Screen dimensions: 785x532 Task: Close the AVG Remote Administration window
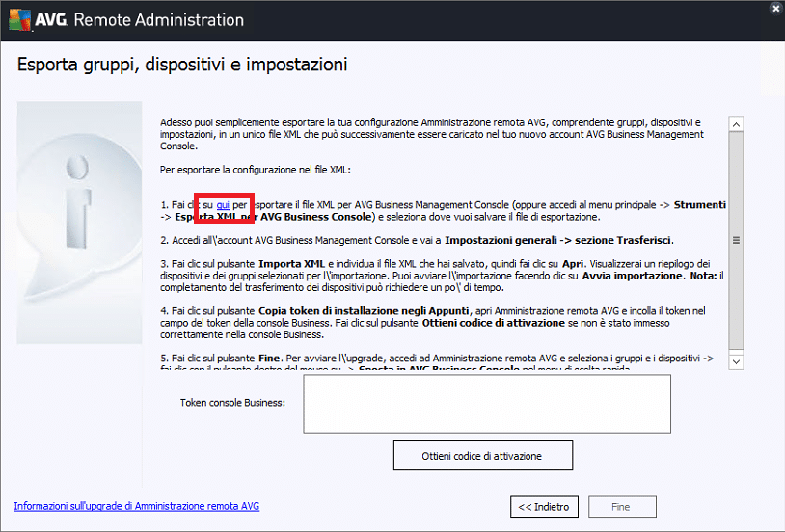[775, 8]
